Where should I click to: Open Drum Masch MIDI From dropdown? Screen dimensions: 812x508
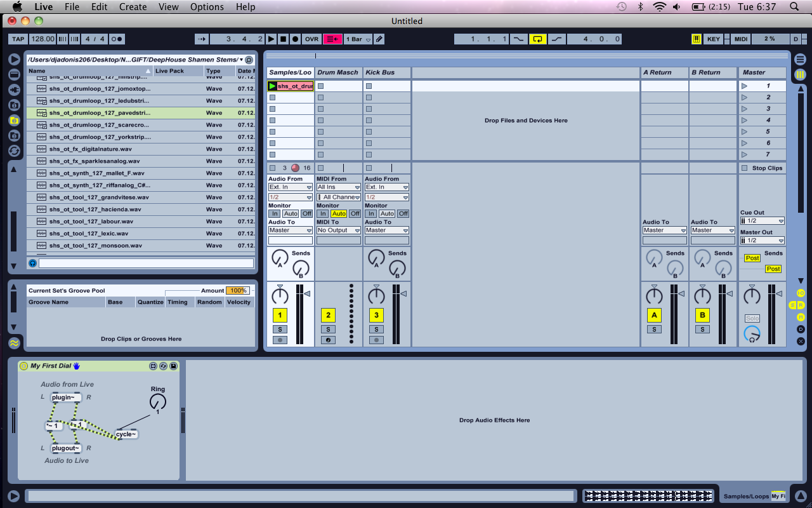(x=339, y=187)
